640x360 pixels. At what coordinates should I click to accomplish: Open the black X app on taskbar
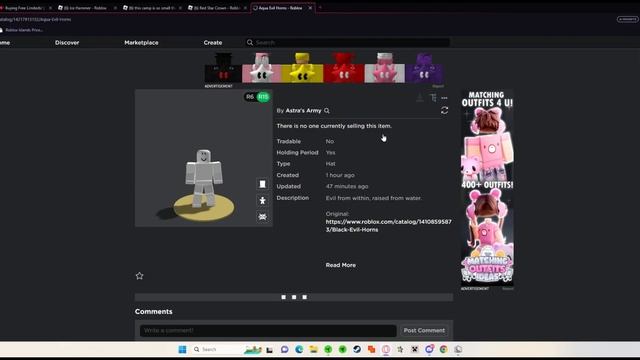pos(415,349)
